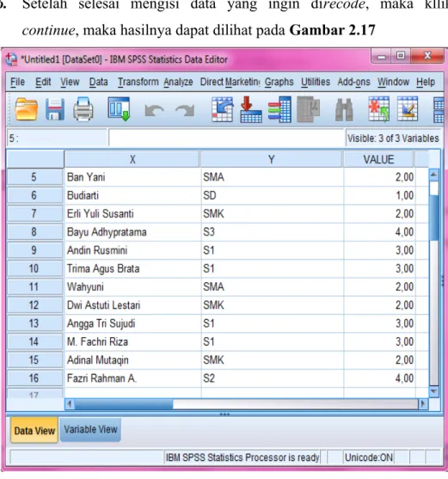Click the cell containing Fazri Rahman A.

coord(132,378)
